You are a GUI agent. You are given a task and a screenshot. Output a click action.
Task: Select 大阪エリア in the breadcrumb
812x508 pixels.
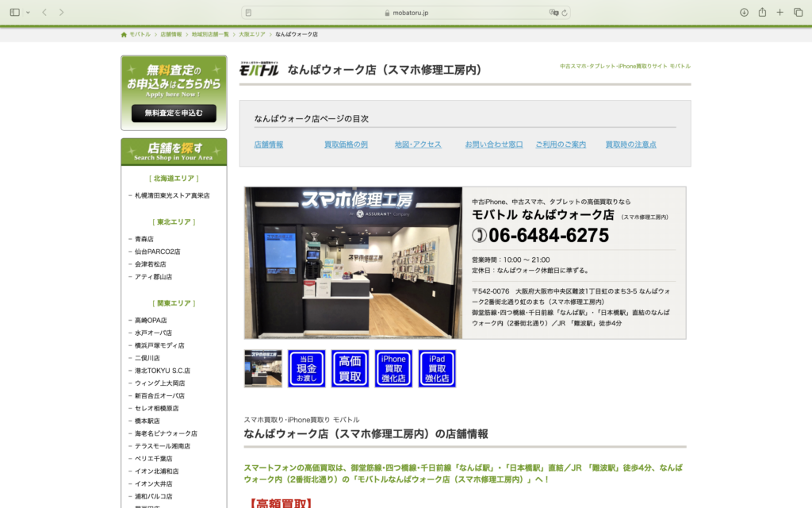(x=251, y=35)
